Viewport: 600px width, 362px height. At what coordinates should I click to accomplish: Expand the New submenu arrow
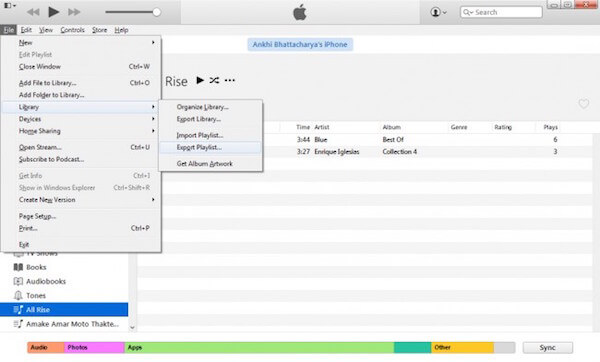(153, 42)
